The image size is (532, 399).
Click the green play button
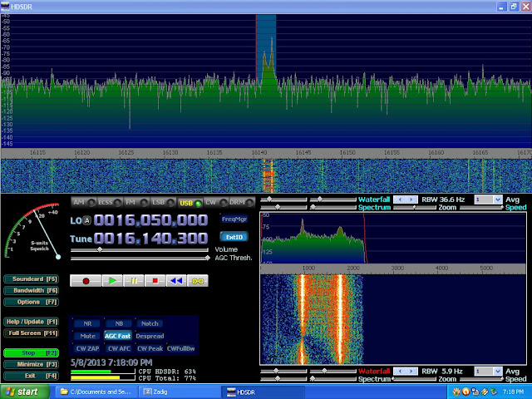(111, 281)
